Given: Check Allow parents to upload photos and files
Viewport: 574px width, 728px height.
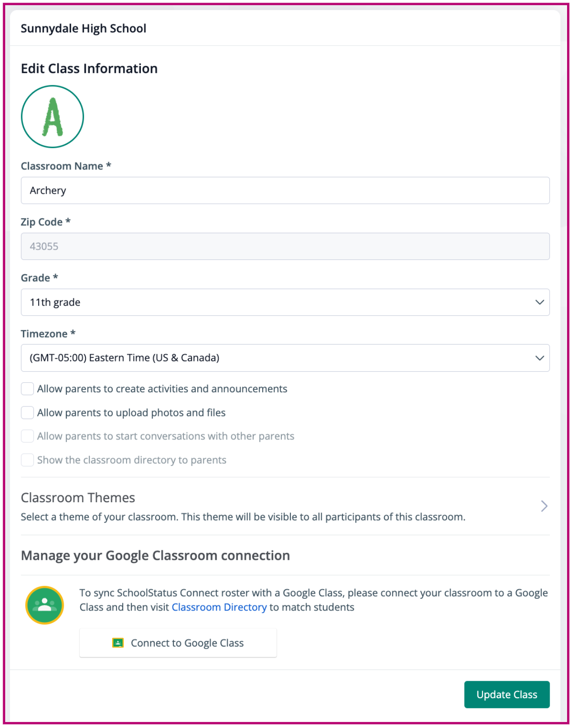Looking at the screenshot, I should [x=28, y=413].
